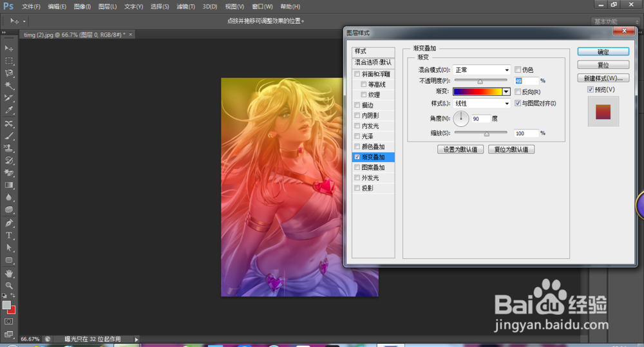Click the 不透明度 slider handle
The image size is (644, 347).
point(480,82)
